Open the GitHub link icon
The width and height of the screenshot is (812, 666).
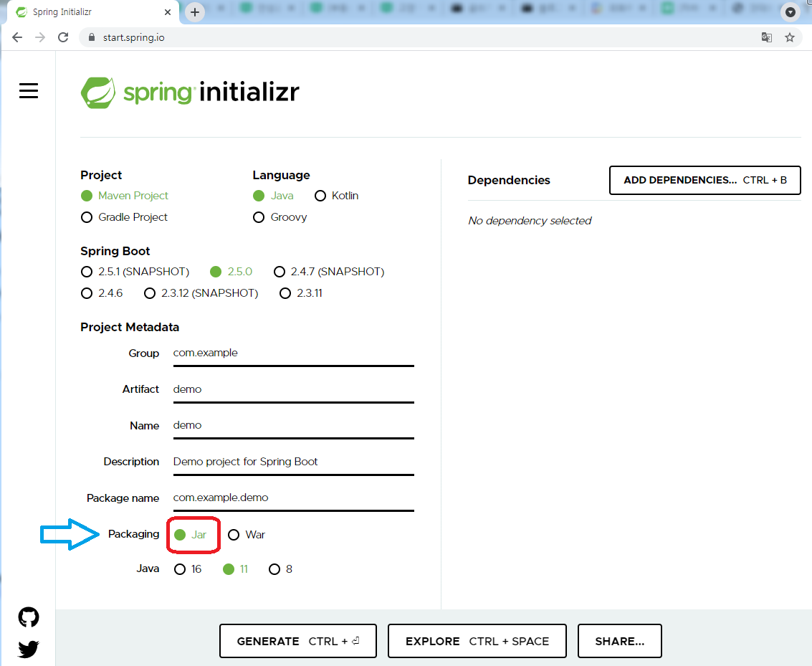(x=29, y=617)
